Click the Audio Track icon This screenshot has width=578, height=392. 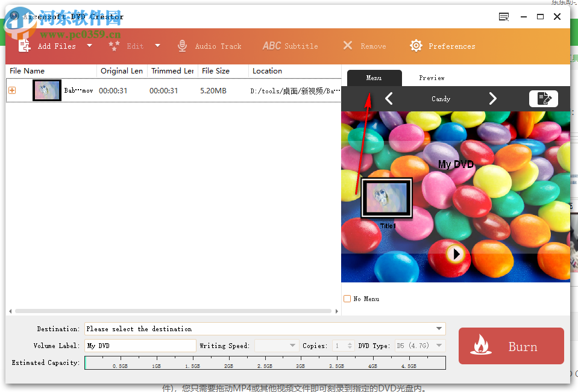tap(182, 45)
